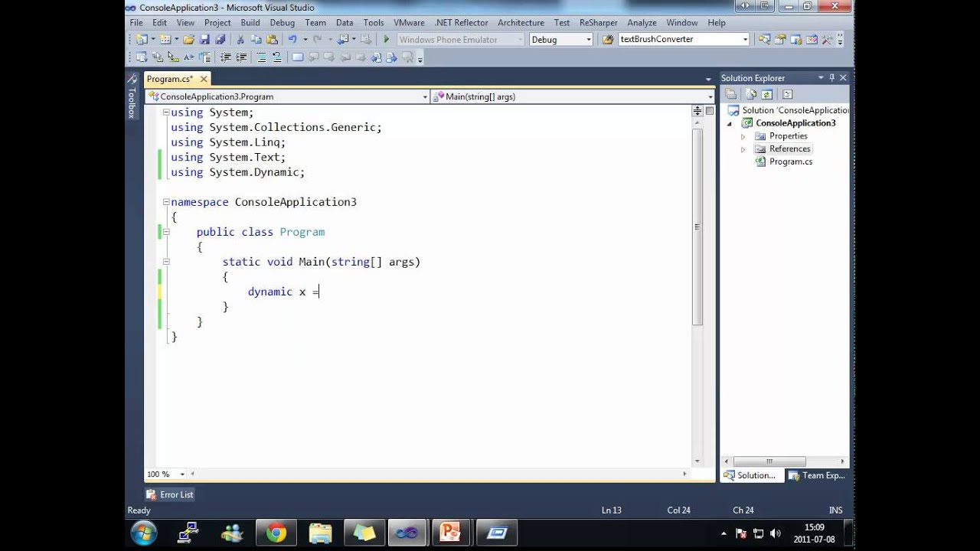Image resolution: width=980 pixels, height=551 pixels.
Task: Open the .NET Reflector menu
Action: click(x=461, y=23)
